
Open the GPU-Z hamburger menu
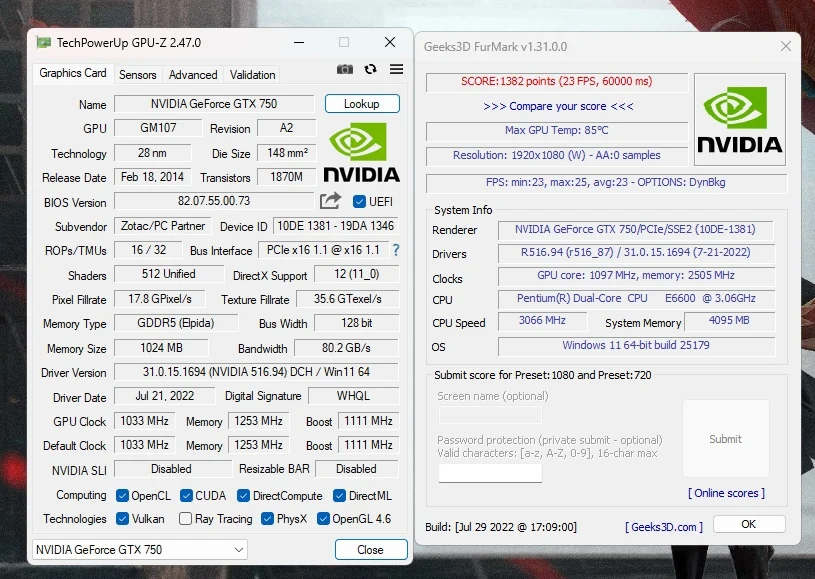pyautogui.click(x=397, y=69)
